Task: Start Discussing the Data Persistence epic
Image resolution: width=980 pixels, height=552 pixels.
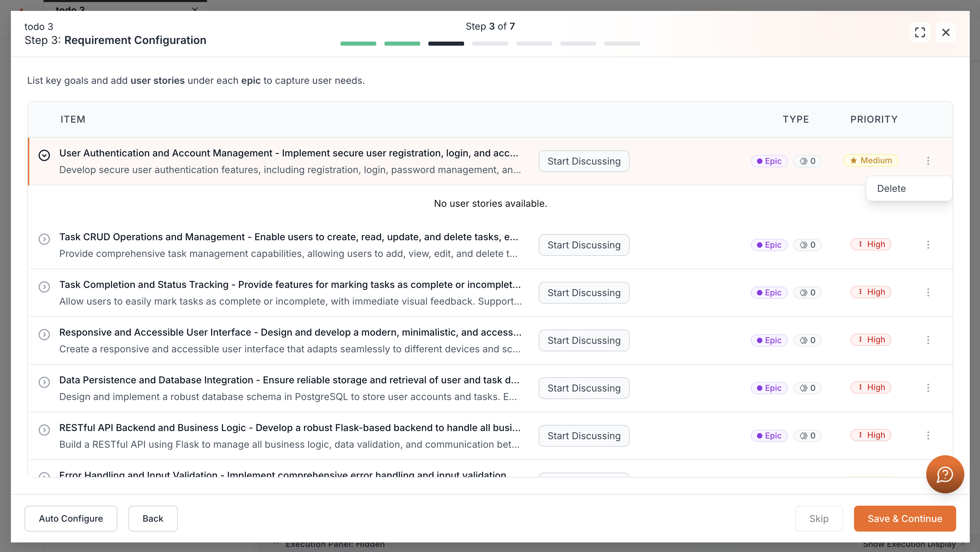Action: (x=584, y=388)
